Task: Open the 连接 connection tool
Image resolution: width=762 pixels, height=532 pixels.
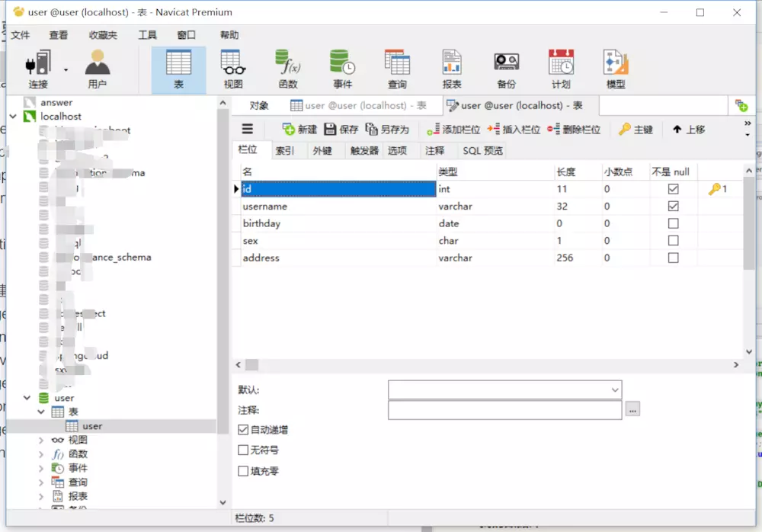Action: pyautogui.click(x=38, y=69)
